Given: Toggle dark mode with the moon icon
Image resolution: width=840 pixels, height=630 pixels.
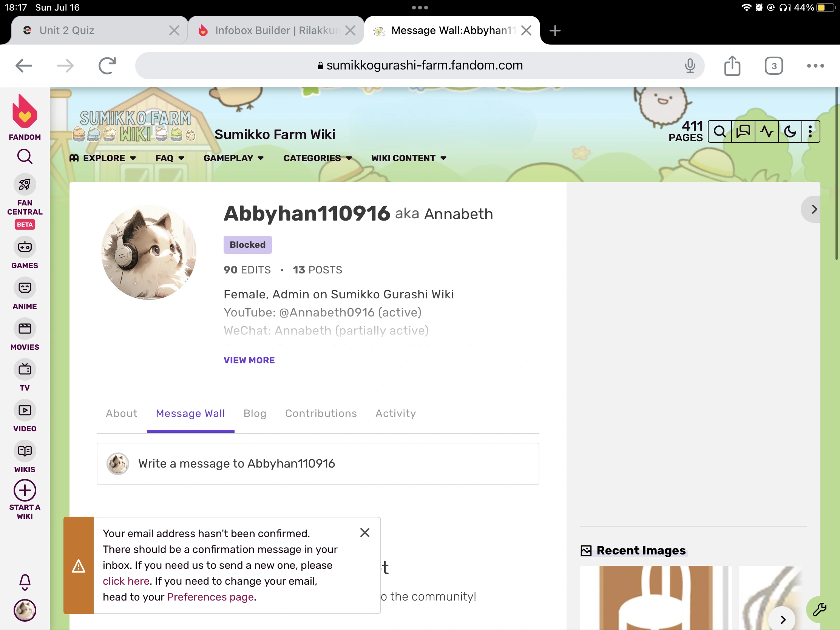Looking at the screenshot, I should [x=790, y=131].
